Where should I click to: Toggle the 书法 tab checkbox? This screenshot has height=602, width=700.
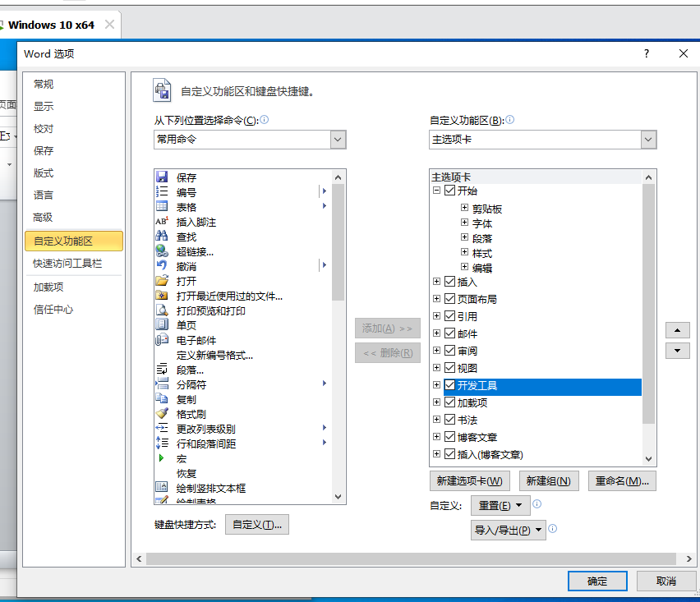pyautogui.click(x=450, y=420)
